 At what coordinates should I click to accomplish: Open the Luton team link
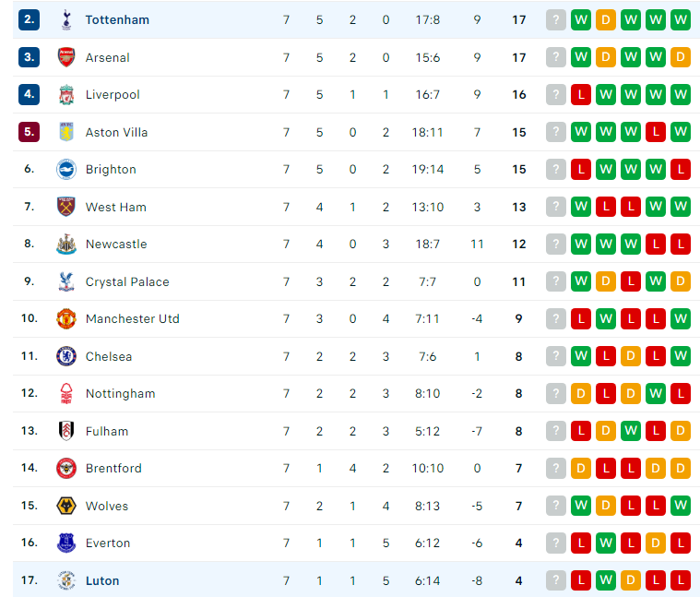[102, 580]
